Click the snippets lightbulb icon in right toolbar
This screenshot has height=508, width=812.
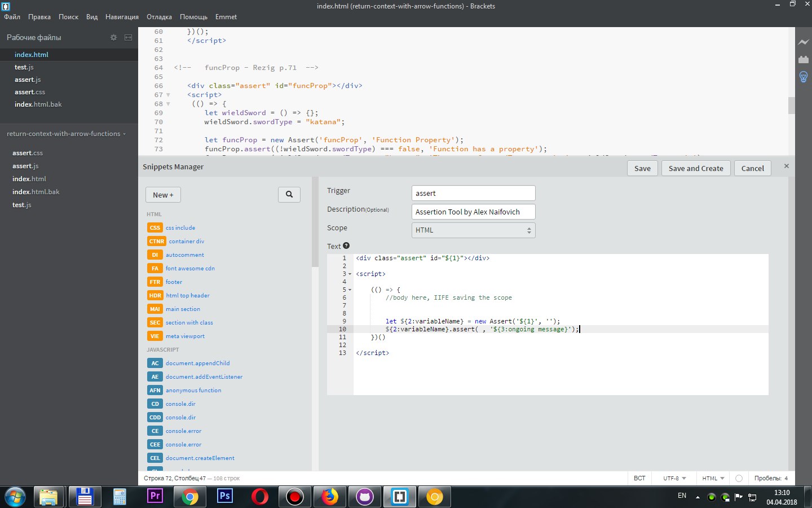(x=804, y=77)
